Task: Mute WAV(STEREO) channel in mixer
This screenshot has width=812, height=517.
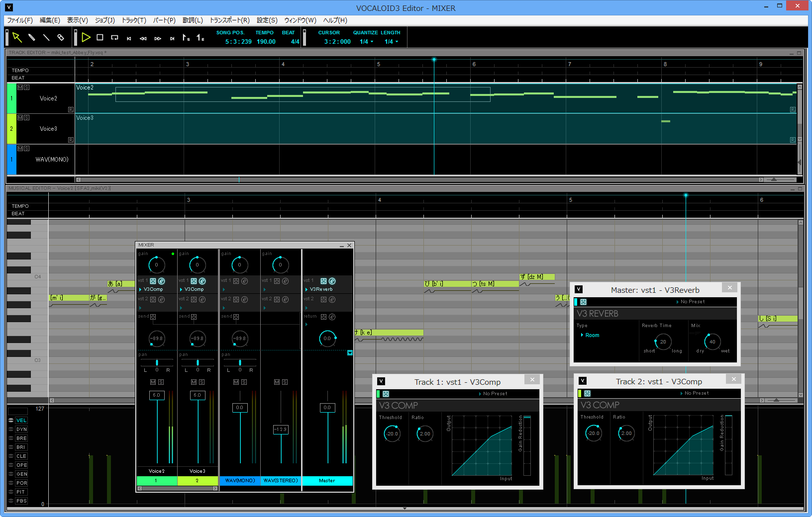Action: click(277, 382)
